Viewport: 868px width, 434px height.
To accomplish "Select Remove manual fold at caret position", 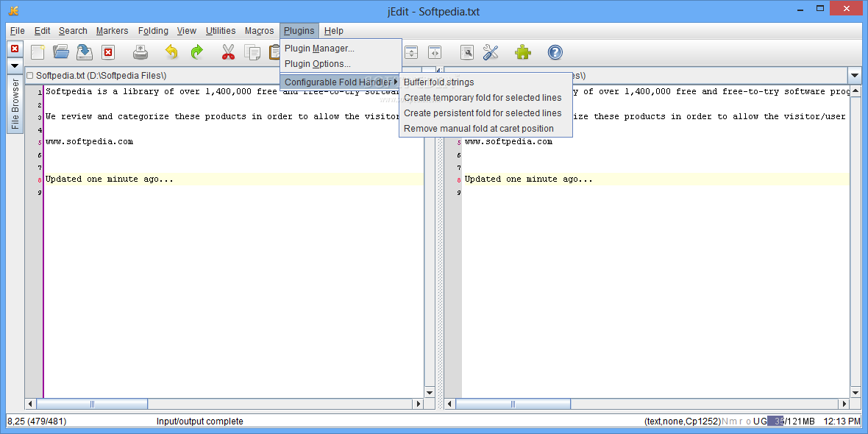I will pos(485,129).
